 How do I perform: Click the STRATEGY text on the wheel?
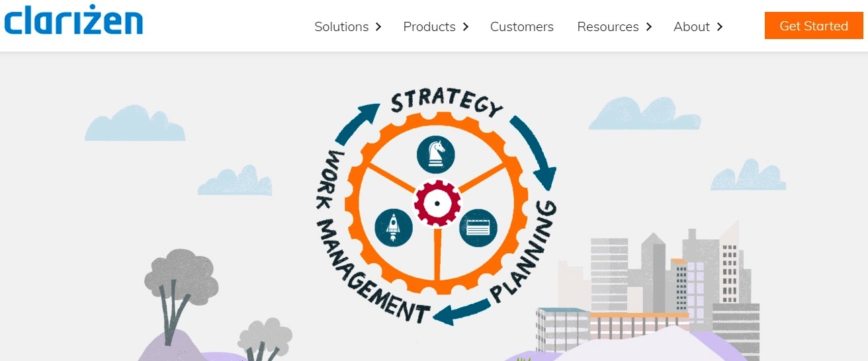coord(446,101)
